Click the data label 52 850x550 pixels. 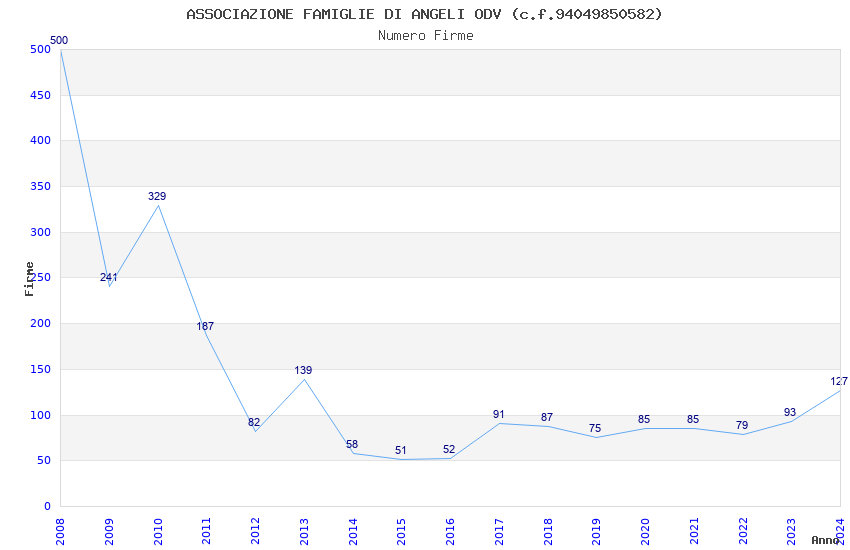[x=449, y=449]
